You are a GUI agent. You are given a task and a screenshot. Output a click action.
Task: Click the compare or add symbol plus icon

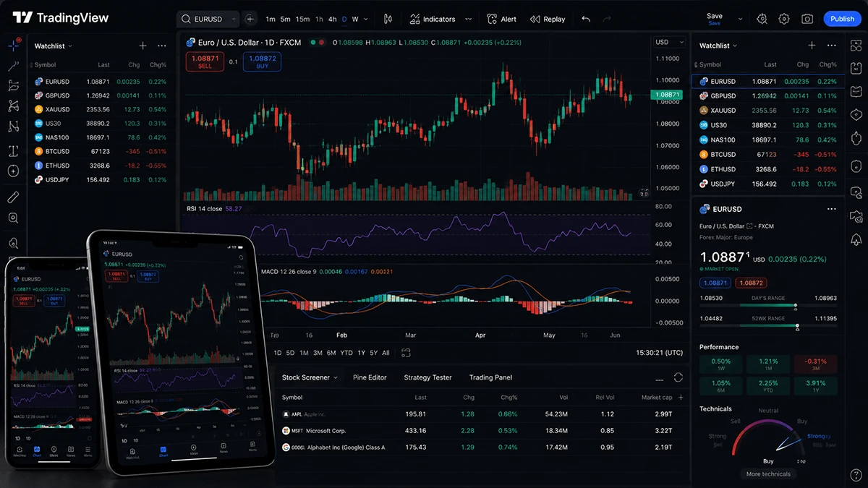250,19
